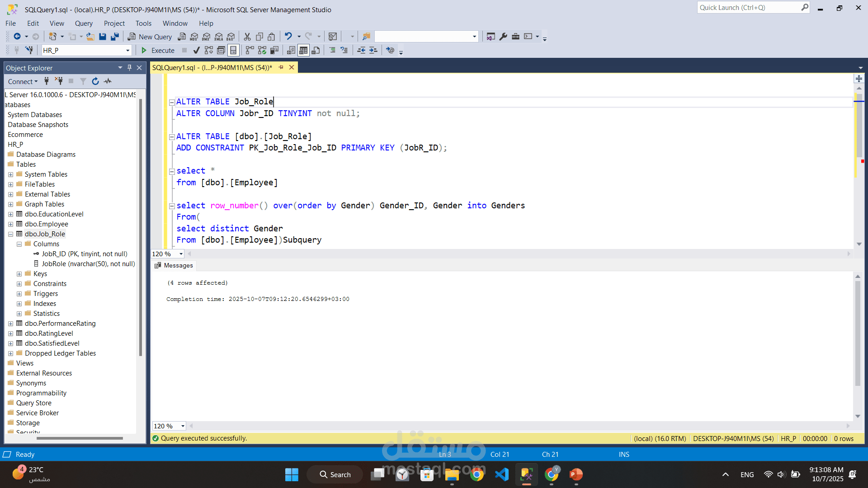Click the Filter icon in Object Explorer
This screenshot has height=488, width=868.
(83, 81)
